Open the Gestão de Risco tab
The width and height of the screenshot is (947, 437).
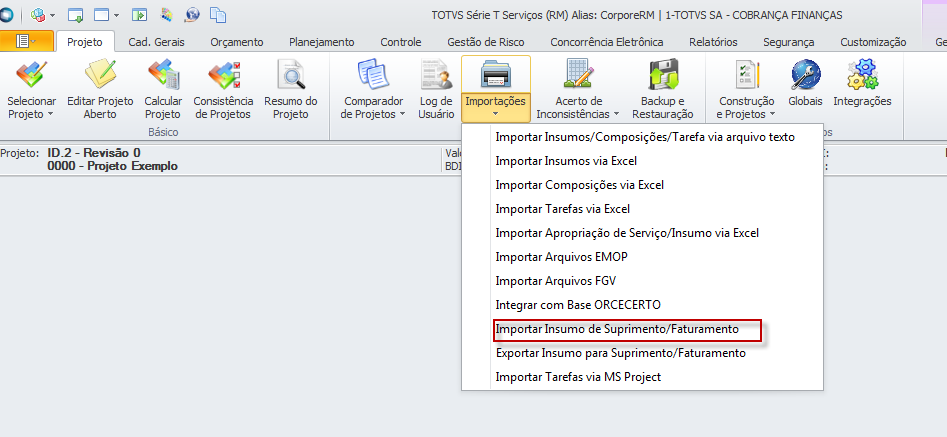pyautogui.click(x=486, y=42)
